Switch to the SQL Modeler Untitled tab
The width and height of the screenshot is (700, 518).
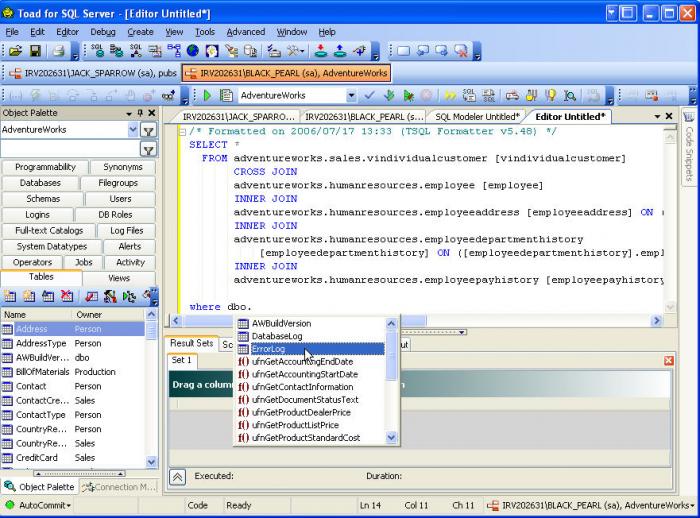pyautogui.click(x=477, y=117)
